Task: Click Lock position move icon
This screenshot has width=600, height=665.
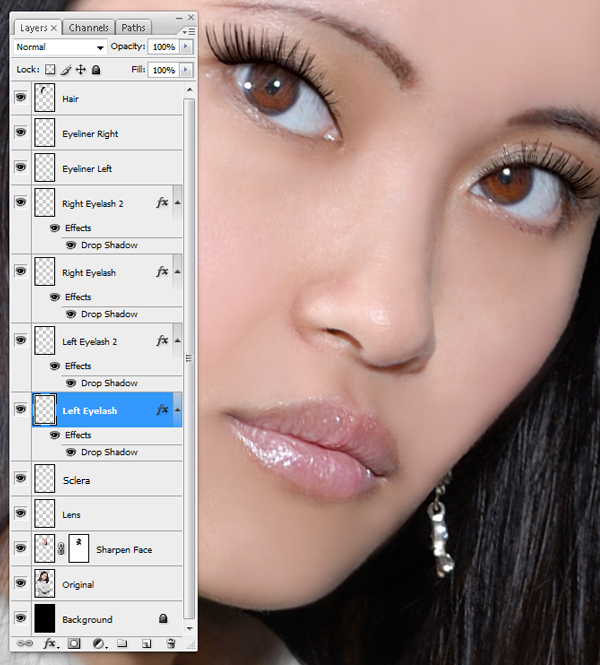Action: tap(81, 70)
